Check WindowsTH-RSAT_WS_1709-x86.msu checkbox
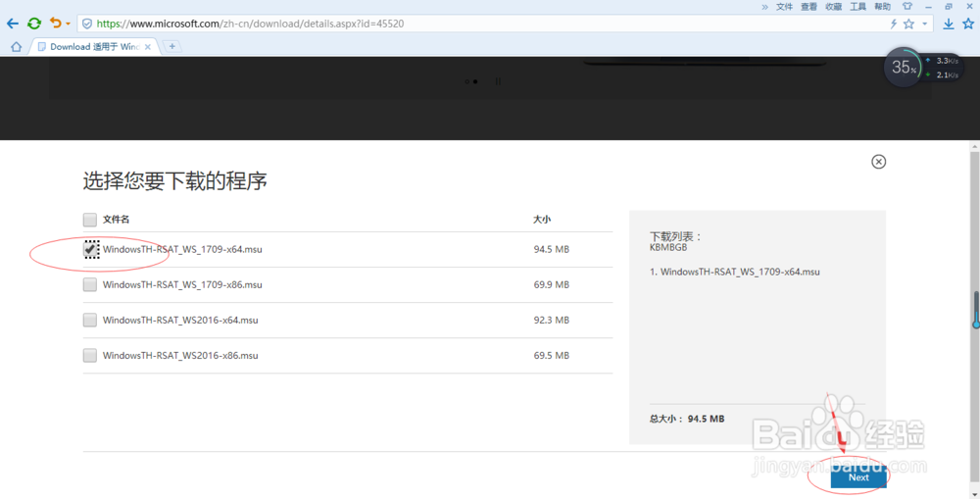Viewport: 980px width, 499px height. point(90,284)
